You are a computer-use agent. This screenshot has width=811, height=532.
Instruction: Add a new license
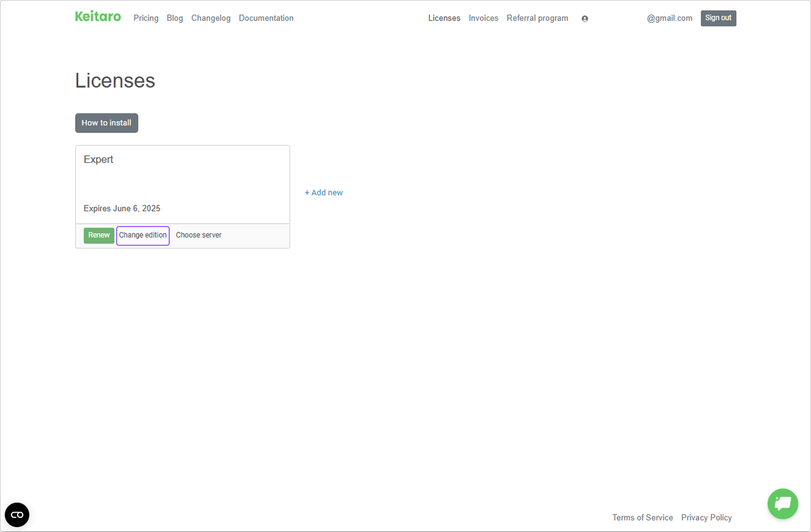pos(324,192)
